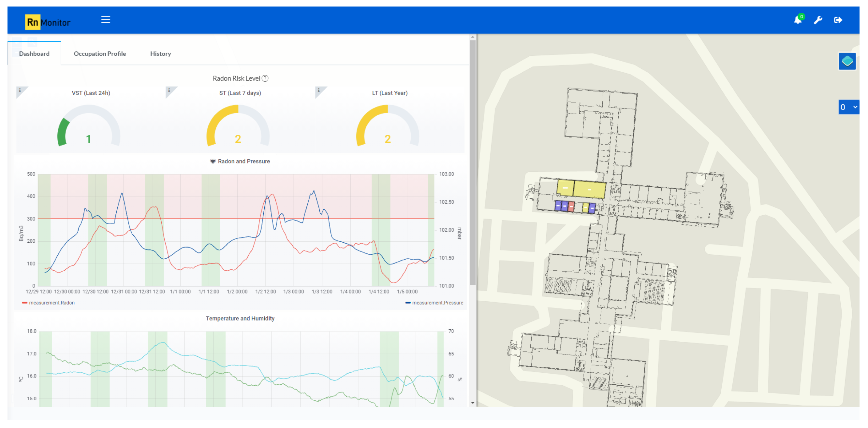Click the map layers icon

coord(847,61)
